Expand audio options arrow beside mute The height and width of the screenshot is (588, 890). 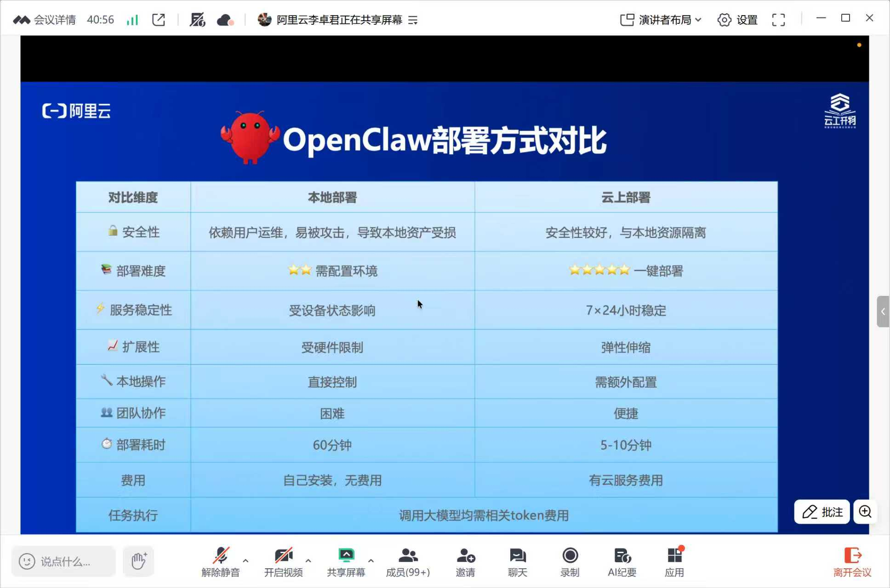pyautogui.click(x=245, y=561)
